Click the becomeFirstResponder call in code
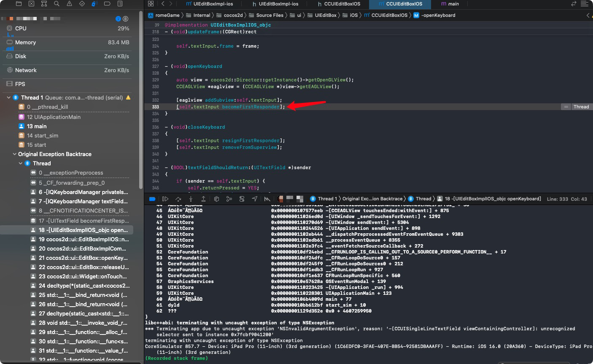The width and height of the screenshot is (593, 364). coord(251,107)
